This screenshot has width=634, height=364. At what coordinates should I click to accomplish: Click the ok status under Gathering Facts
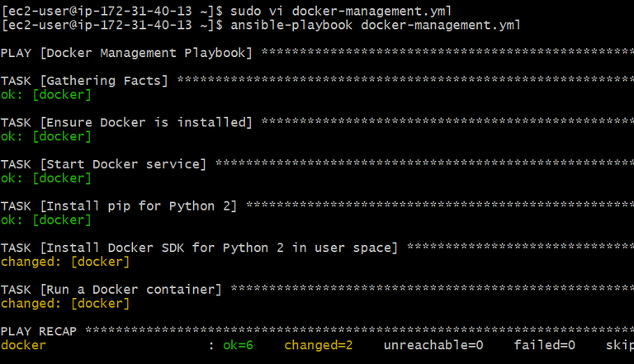[46, 95]
